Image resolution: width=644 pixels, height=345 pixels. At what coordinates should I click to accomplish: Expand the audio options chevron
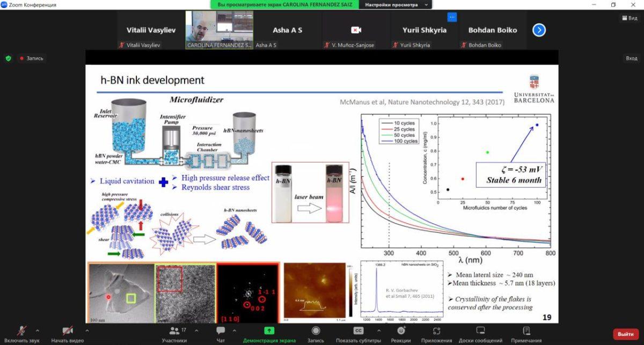pos(37,331)
